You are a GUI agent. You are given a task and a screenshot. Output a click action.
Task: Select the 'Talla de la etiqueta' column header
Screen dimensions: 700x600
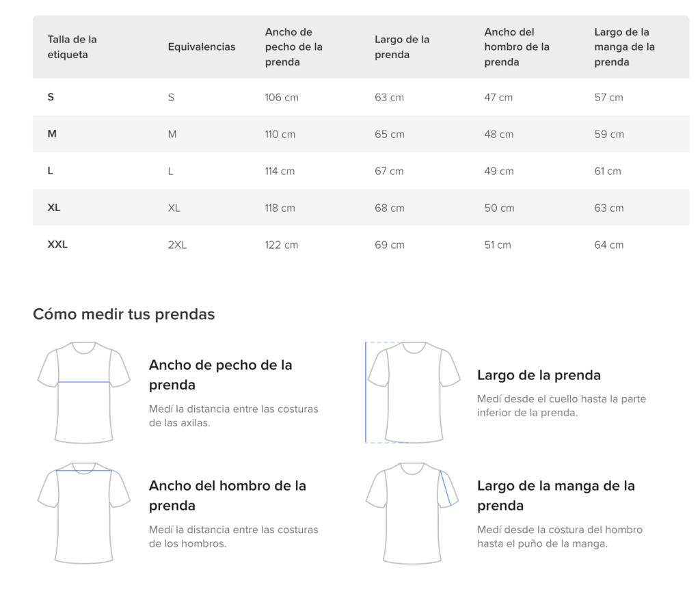click(72, 47)
